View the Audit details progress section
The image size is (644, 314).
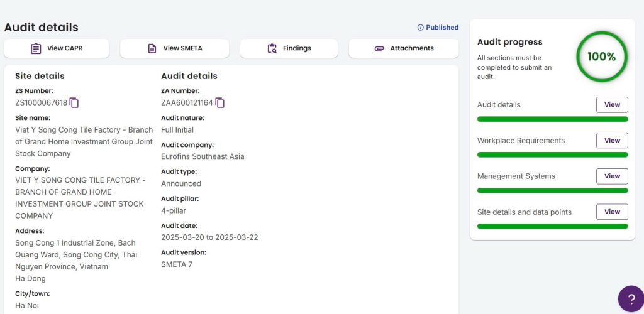coord(612,104)
